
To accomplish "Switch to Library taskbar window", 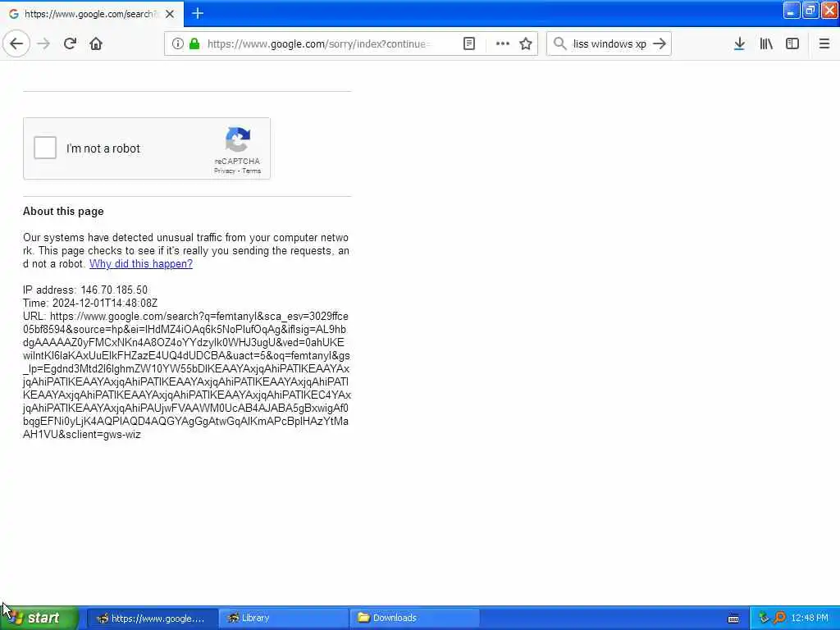I will (x=283, y=619).
